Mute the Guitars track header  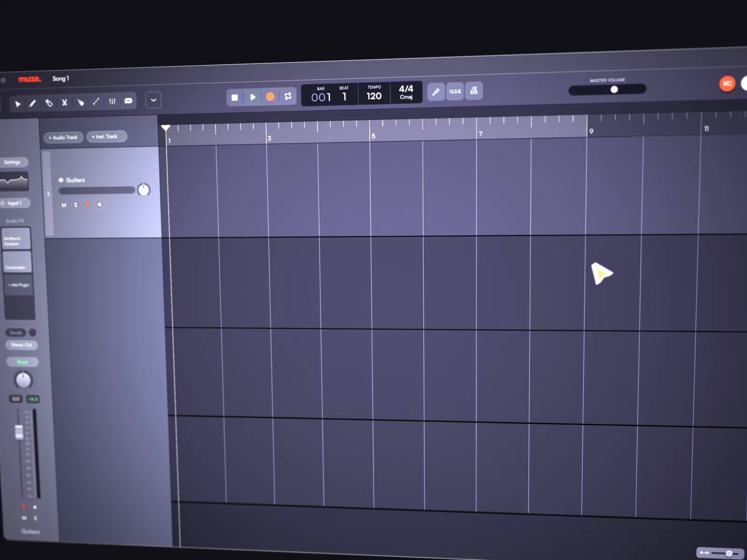click(64, 205)
